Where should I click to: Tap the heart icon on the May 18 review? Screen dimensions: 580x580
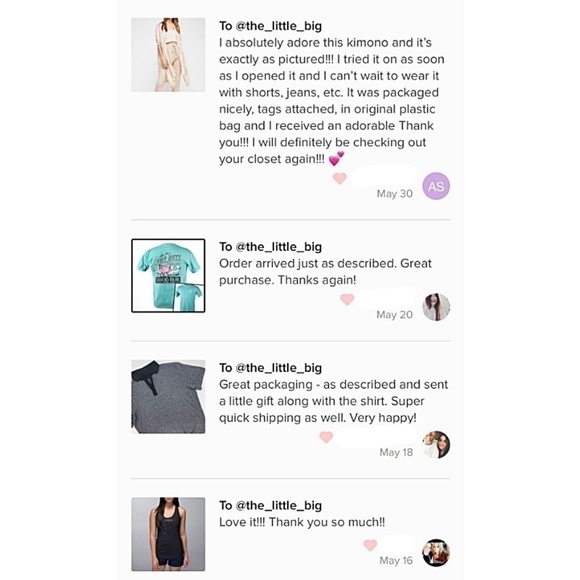pos(326,437)
